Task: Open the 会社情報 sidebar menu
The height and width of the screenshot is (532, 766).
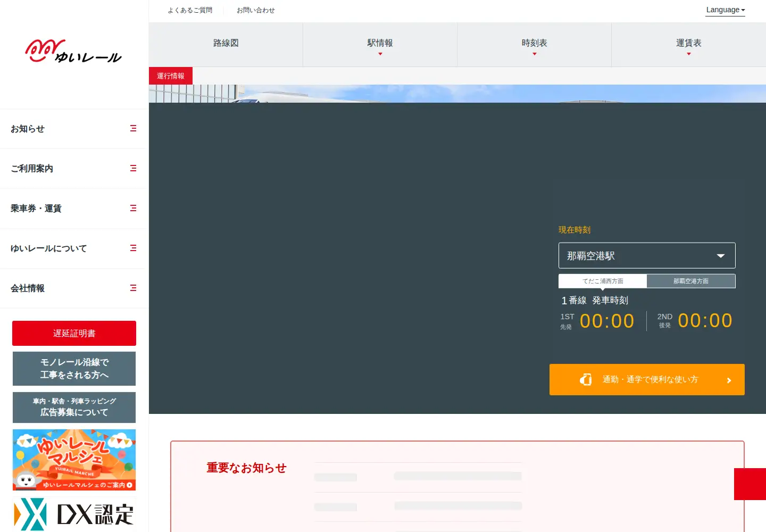Action: point(74,288)
